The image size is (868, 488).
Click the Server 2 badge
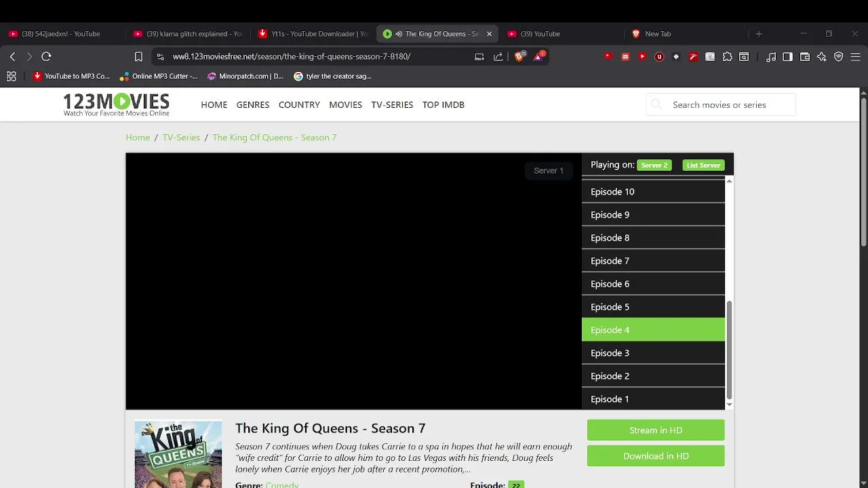654,165
